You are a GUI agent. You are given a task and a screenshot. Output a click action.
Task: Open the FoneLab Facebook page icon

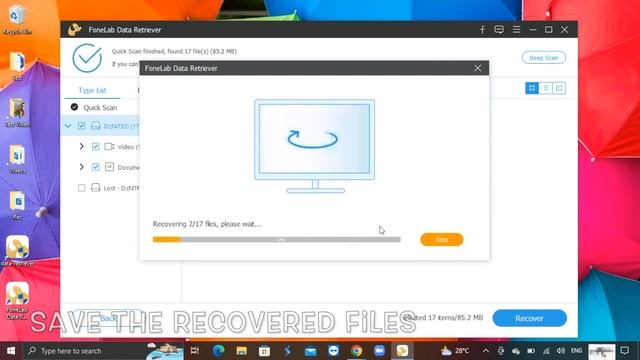pyautogui.click(x=482, y=30)
